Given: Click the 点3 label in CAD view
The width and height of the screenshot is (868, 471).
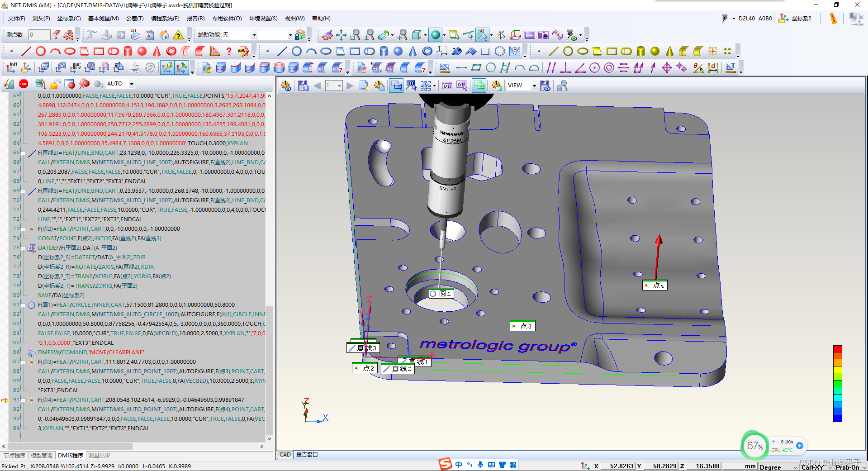Looking at the screenshot, I should [522, 326].
